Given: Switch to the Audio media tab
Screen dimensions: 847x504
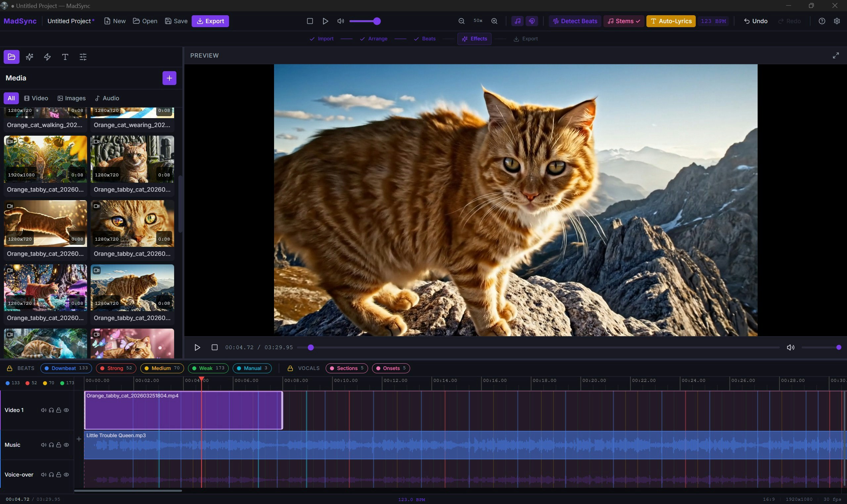Looking at the screenshot, I should (x=107, y=98).
